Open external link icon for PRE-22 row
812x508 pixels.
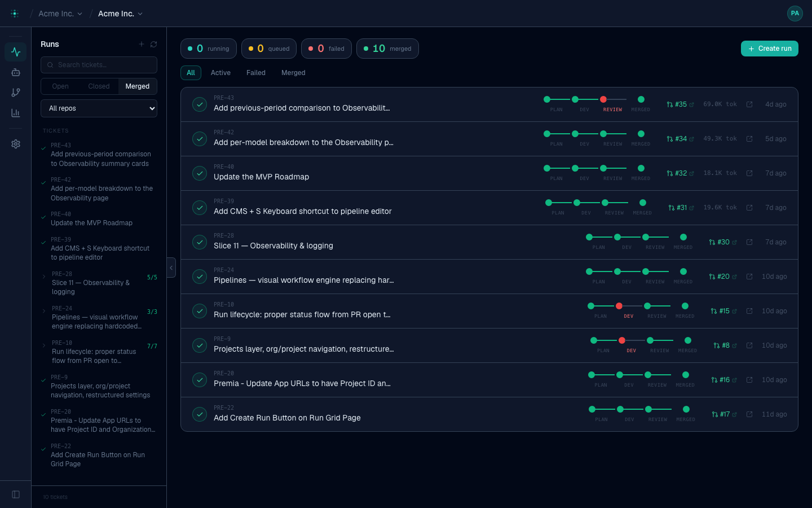coord(749,414)
